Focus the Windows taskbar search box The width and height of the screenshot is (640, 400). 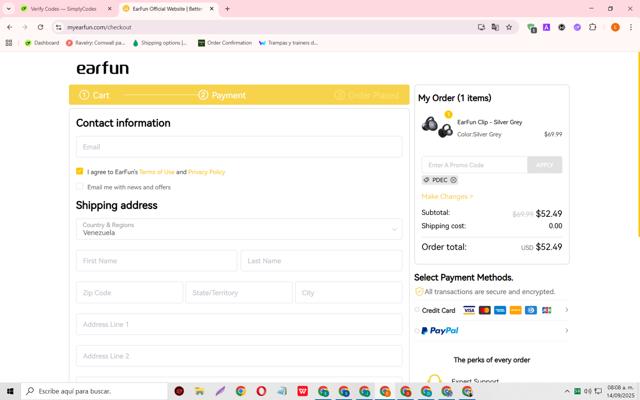pos(94,391)
